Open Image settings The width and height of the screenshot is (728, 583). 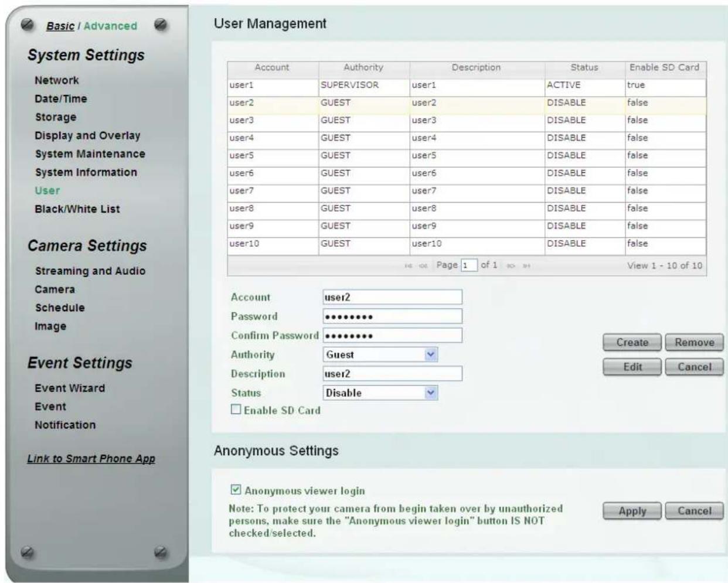click(50, 326)
